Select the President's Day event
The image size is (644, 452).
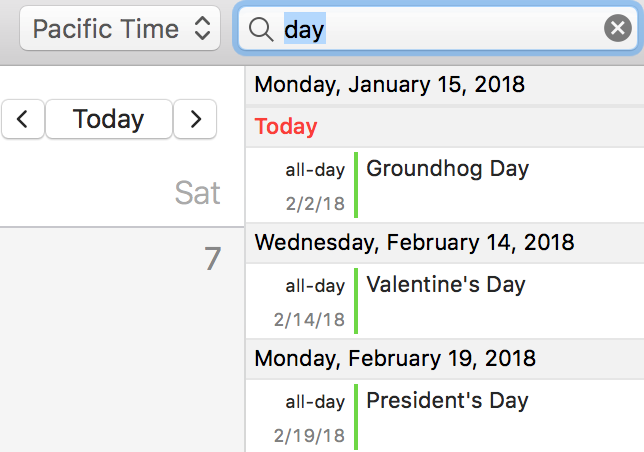[447, 401]
